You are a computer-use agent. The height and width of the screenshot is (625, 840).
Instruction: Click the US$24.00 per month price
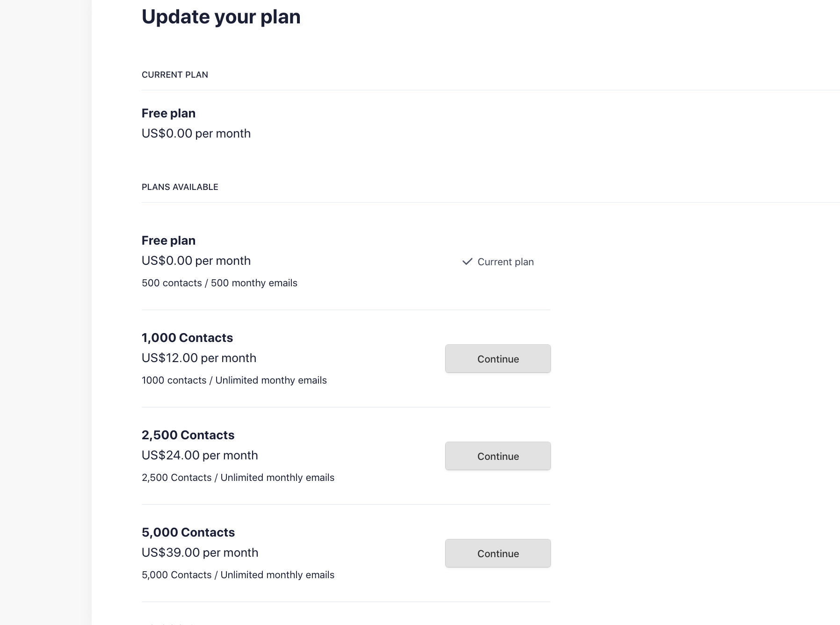pyautogui.click(x=200, y=455)
